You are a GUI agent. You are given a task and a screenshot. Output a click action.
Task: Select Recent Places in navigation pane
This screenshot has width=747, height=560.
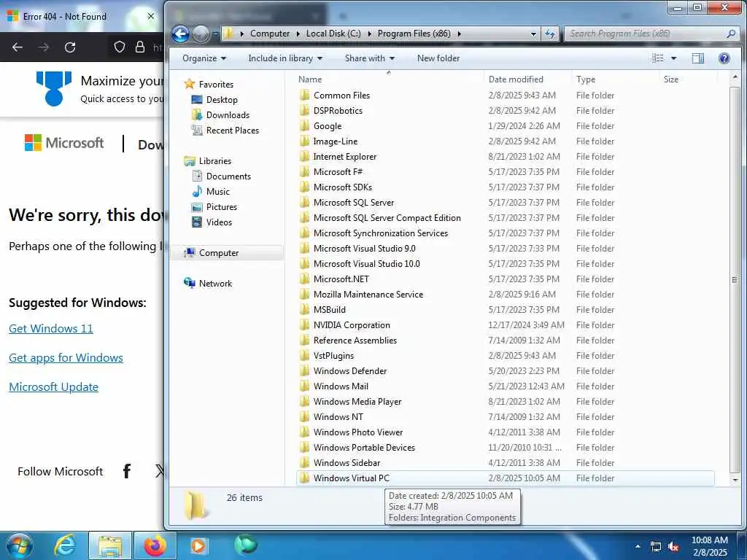pos(233,131)
